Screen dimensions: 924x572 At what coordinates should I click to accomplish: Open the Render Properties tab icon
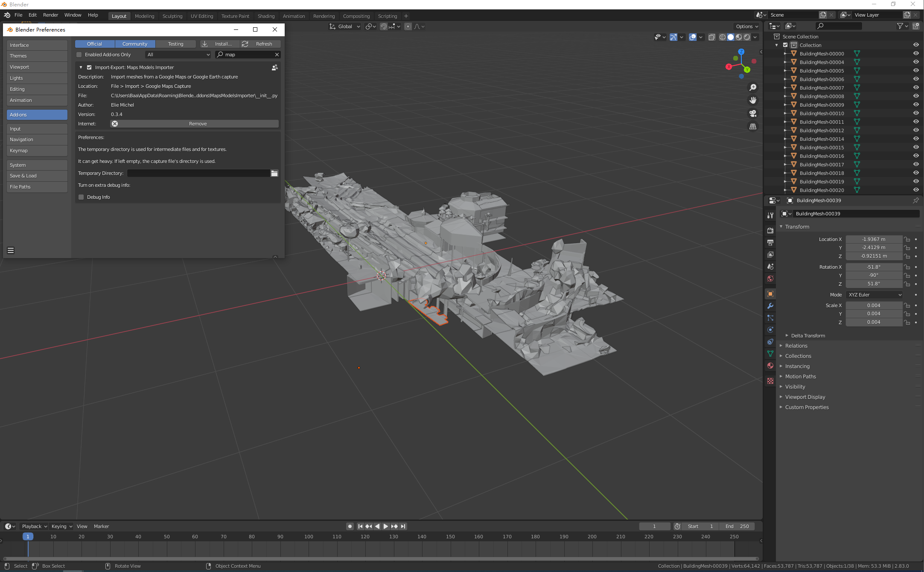pyautogui.click(x=770, y=231)
